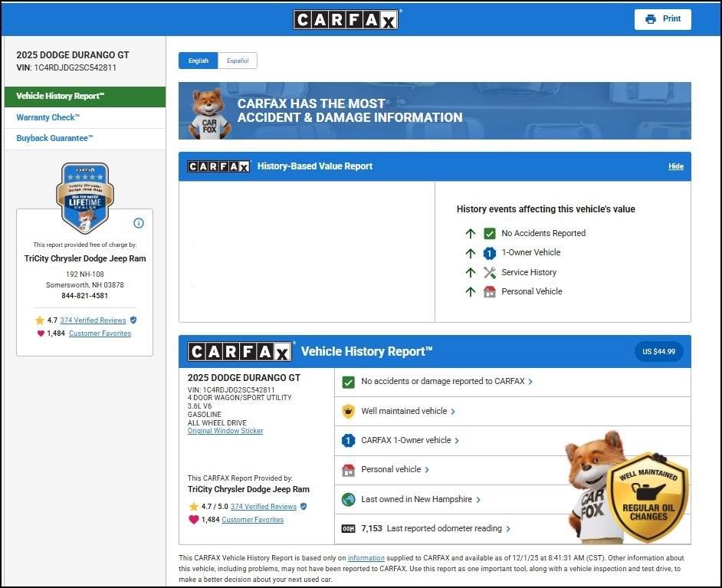The image size is (722, 588).
Task: Hide the History-Based Value Report
Action: pyautogui.click(x=675, y=166)
